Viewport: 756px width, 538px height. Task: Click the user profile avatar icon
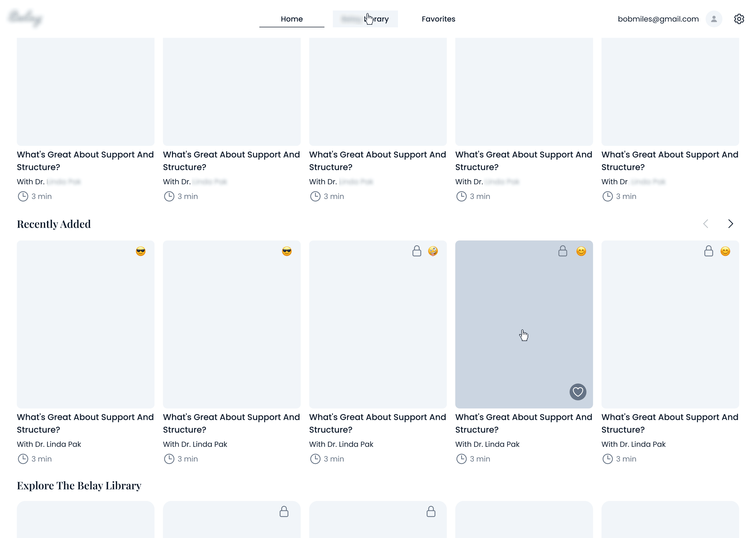tap(714, 19)
